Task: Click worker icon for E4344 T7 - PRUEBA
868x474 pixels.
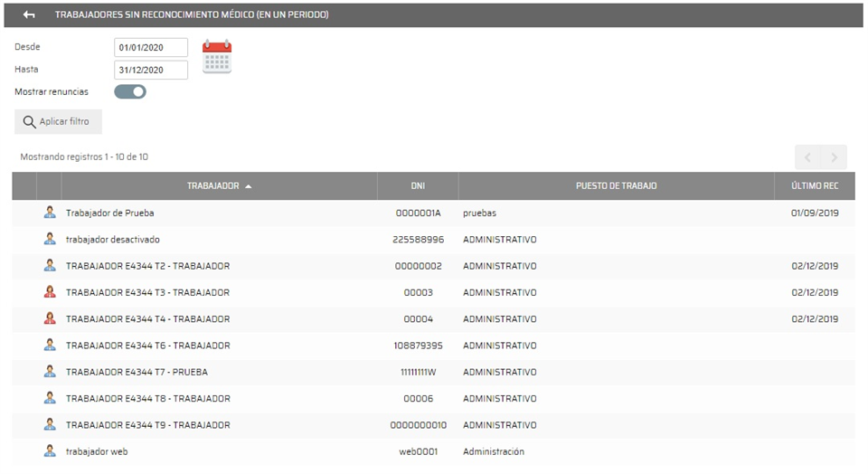Action: click(x=50, y=372)
